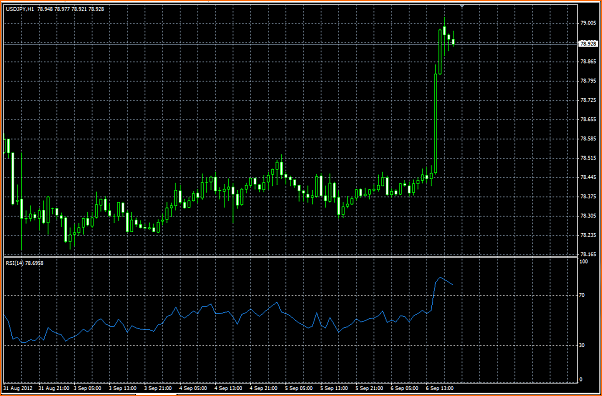Click the peak of the blue RSI line
Image resolution: width=602 pixels, height=396 pixels.
coord(440,277)
